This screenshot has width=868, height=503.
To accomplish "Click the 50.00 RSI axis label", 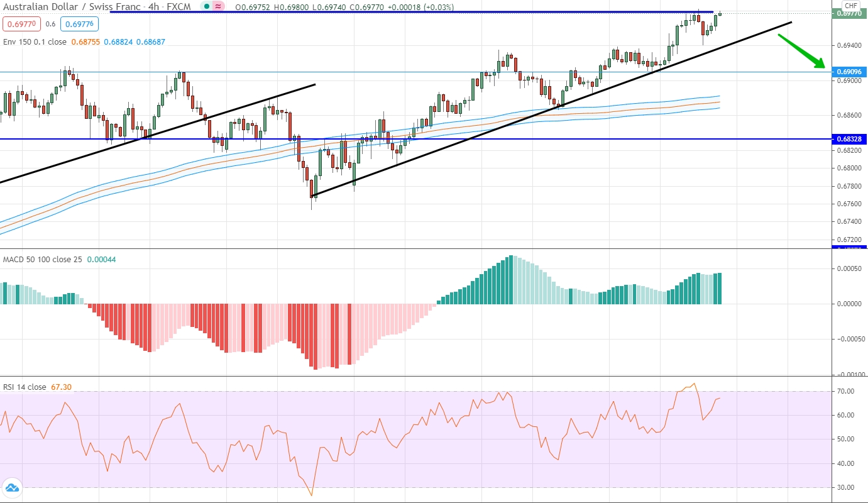I will tap(845, 439).
